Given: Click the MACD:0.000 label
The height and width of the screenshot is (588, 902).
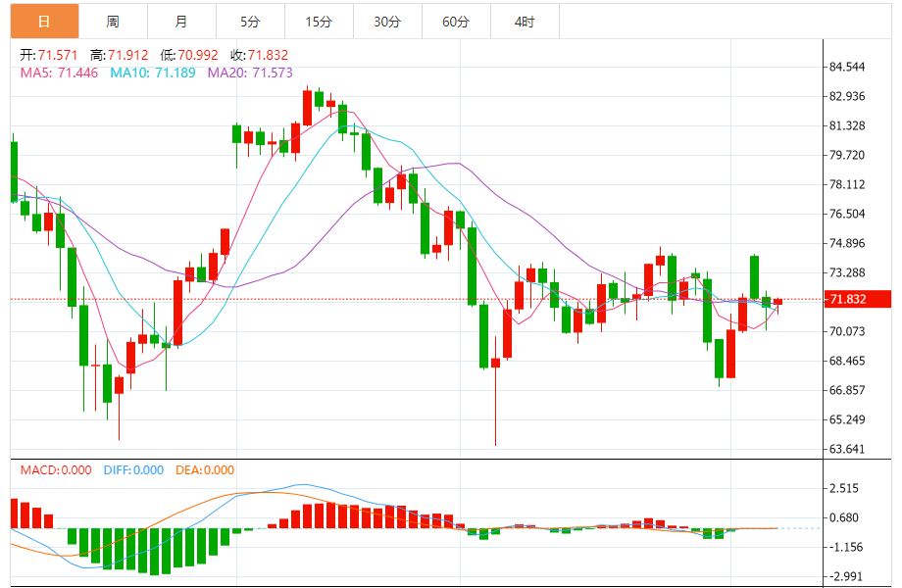Looking at the screenshot, I should 56,470.
